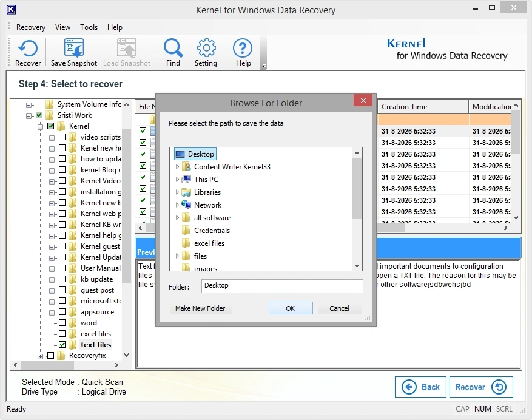The width and height of the screenshot is (532, 420).
Task: Expand the Recoveryfix tree node
Action: [41, 356]
